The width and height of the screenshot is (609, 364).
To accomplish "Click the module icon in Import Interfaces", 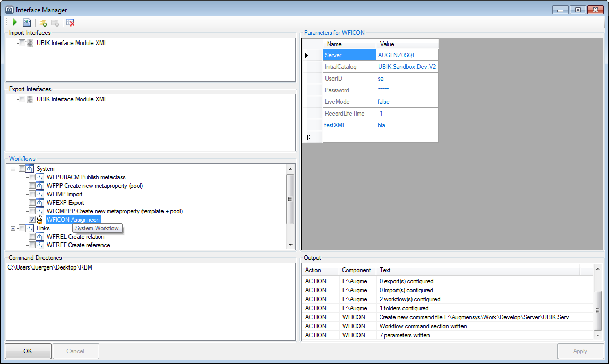I will pyautogui.click(x=30, y=43).
